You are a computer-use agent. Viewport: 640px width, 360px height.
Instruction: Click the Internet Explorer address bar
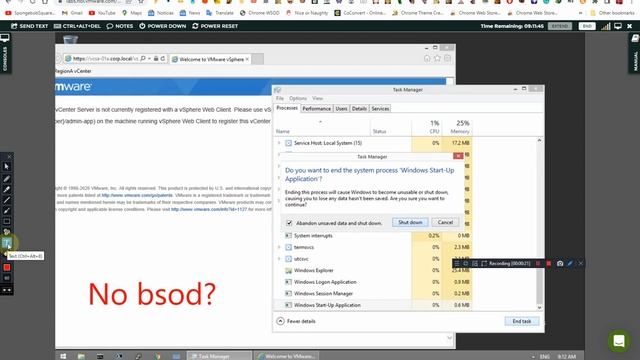(104, 59)
